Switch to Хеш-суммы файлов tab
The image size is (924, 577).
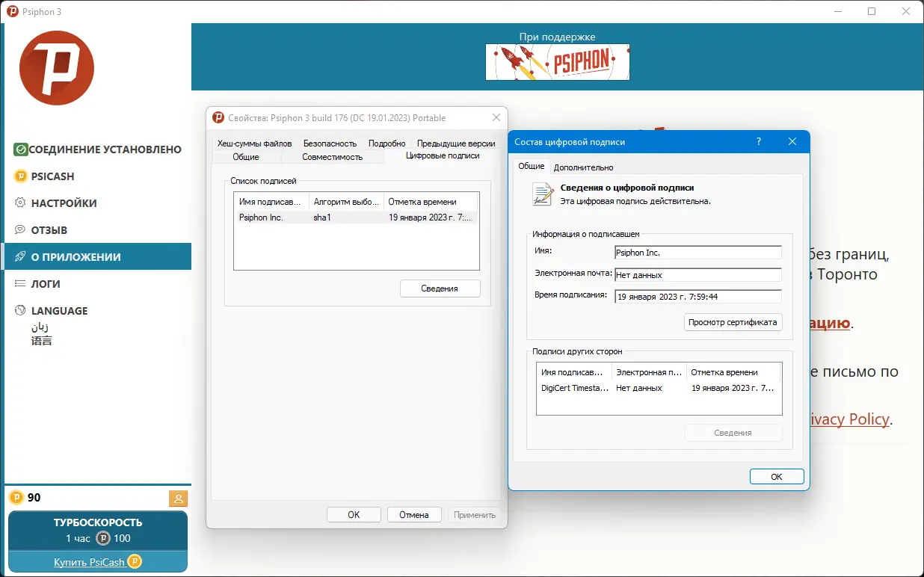click(x=254, y=144)
